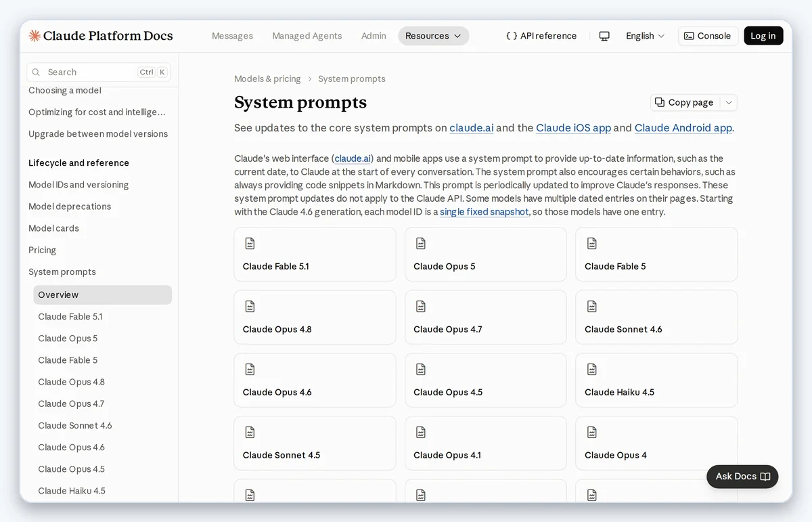Select Overview in the sidebar
This screenshot has width=812, height=522.
pos(103,295)
